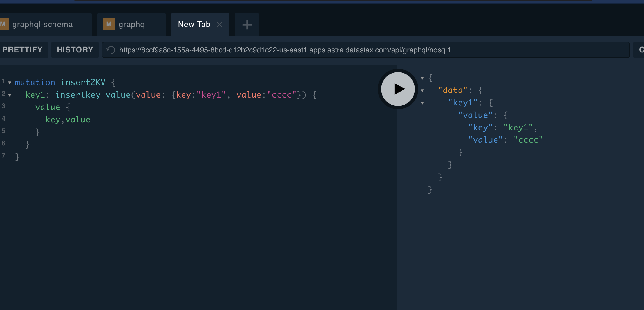
Task: Click the M badge on the graphql-schema tab
Action: click(4, 24)
